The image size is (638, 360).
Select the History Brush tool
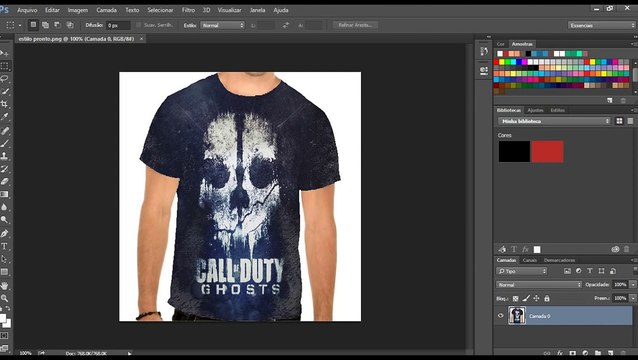coord(4,168)
